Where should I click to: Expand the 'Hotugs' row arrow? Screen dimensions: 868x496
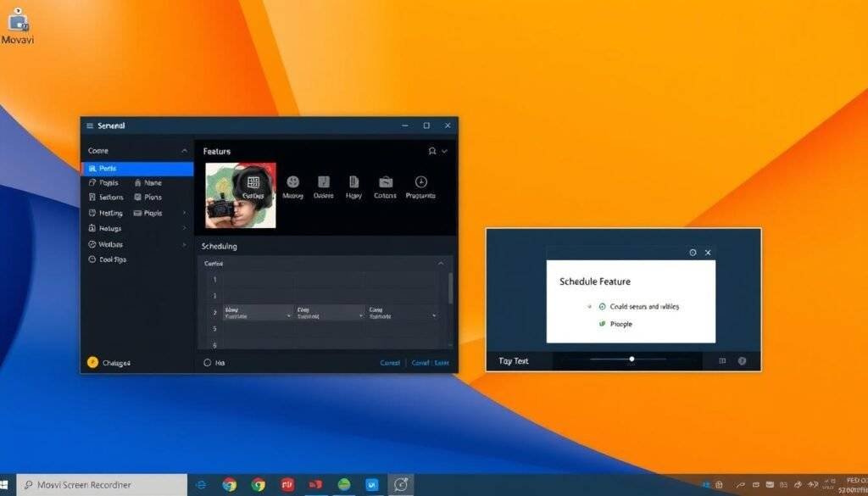coord(184,228)
